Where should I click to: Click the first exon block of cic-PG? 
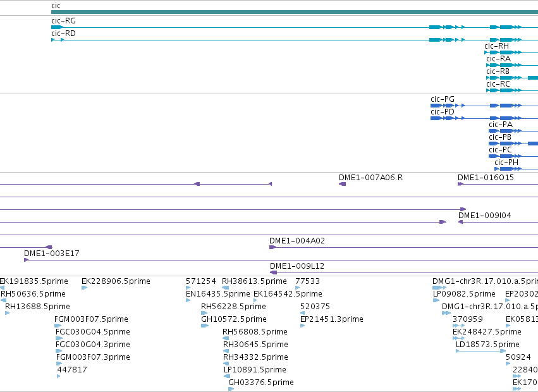pyautogui.click(x=436, y=106)
